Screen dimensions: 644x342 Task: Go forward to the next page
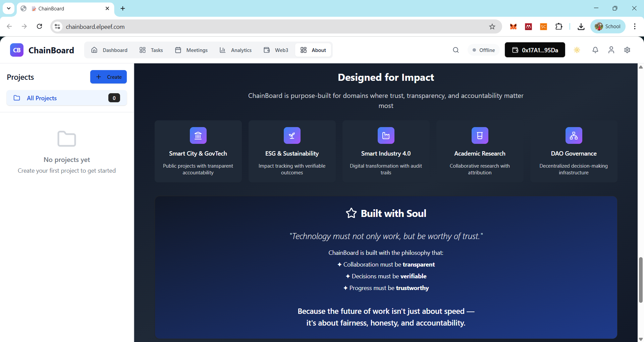coord(24,26)
